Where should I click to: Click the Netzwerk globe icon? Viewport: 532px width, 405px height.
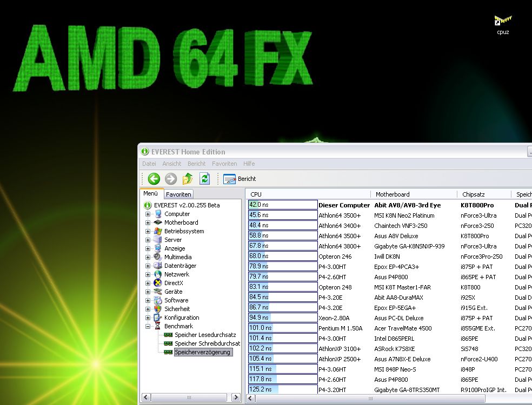[x=158, y=274]
